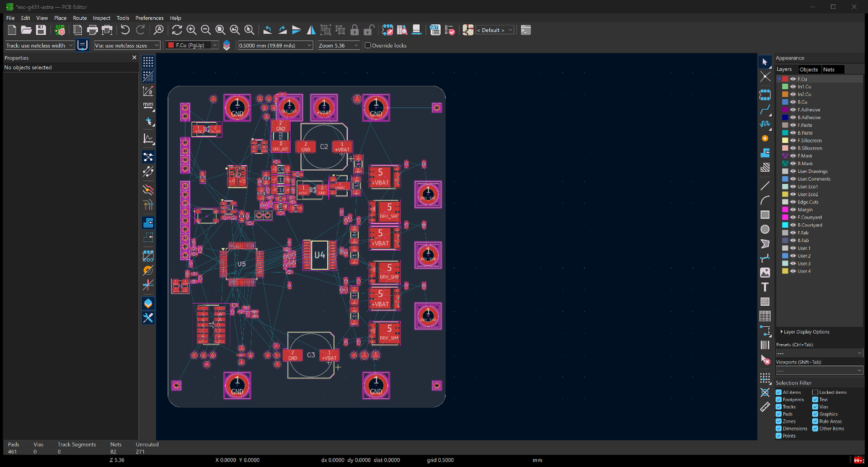868x467 pixels.
Task: Pick the Draw circle tool
Action: tap(765, 229)
